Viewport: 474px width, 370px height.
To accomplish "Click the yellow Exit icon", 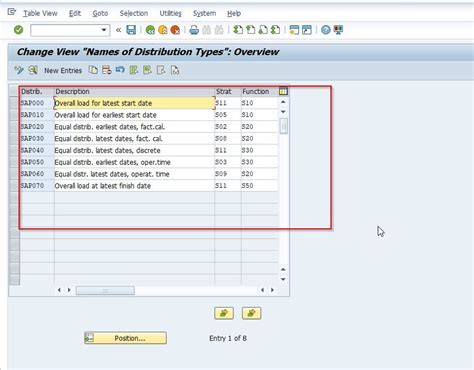I will 163,30.
